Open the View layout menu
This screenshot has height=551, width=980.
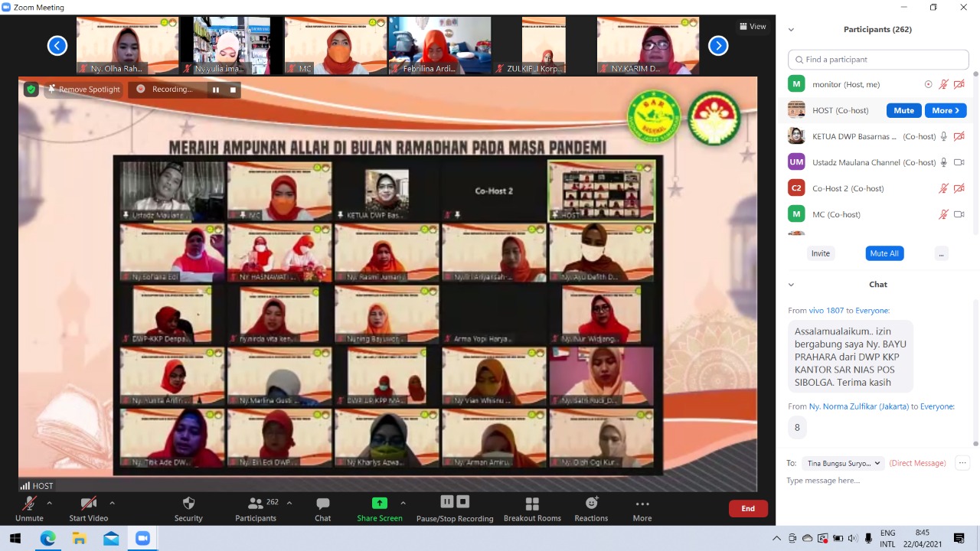[x=753, y=27]
